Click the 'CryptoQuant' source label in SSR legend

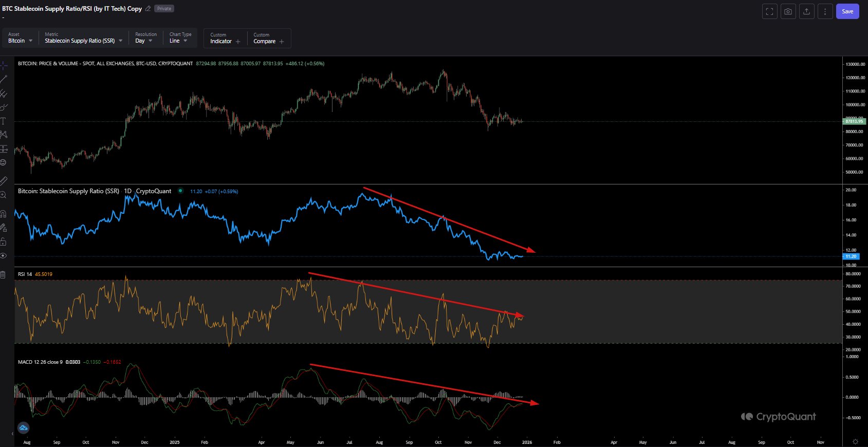(x=154, y=191)
